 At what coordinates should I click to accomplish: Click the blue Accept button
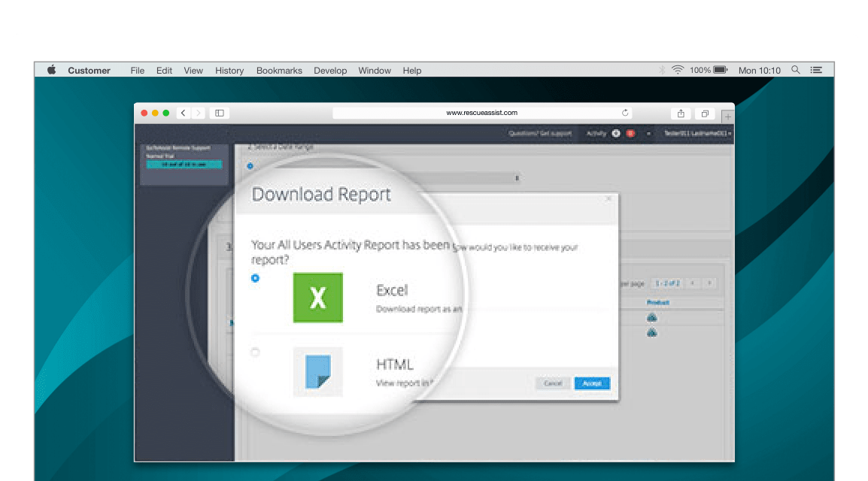click(592, 383)
